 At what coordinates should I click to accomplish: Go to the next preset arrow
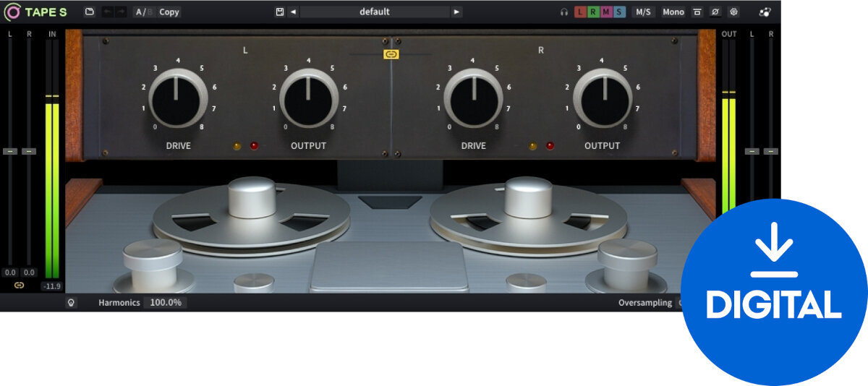pos(456,12)
